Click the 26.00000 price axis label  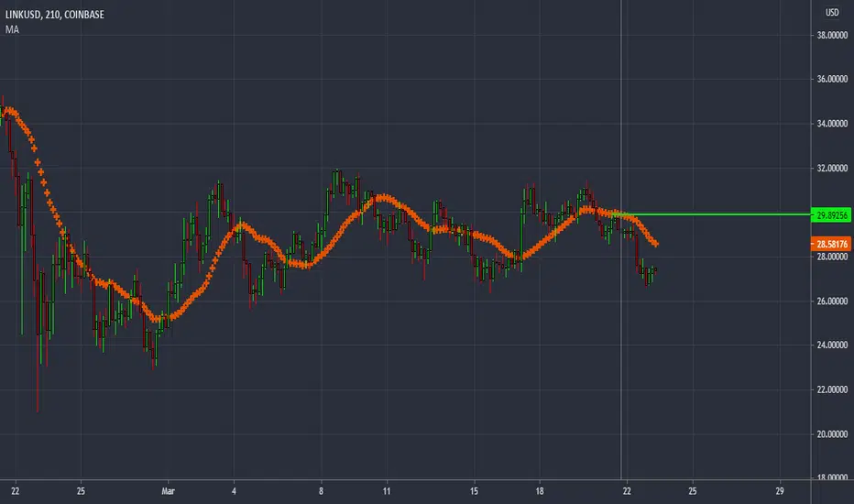[832, 301]
